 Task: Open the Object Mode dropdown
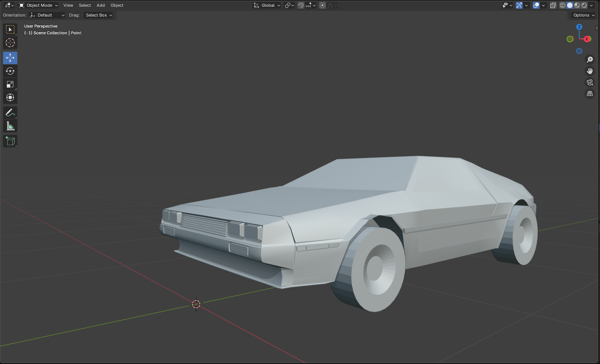click(x=38, y=5)
